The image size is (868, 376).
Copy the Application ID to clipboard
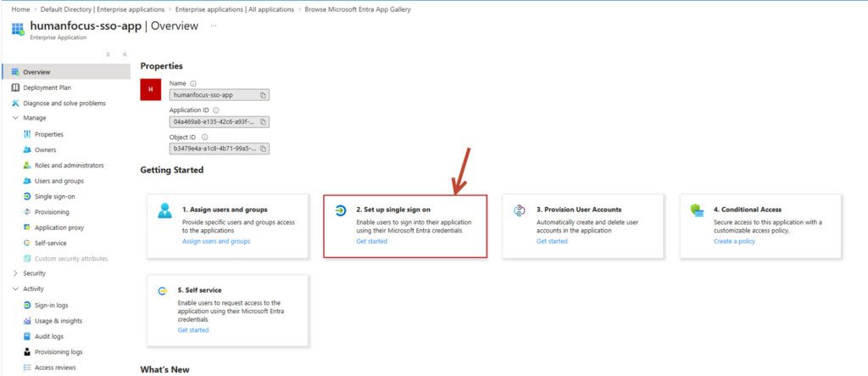click(264, 121)
